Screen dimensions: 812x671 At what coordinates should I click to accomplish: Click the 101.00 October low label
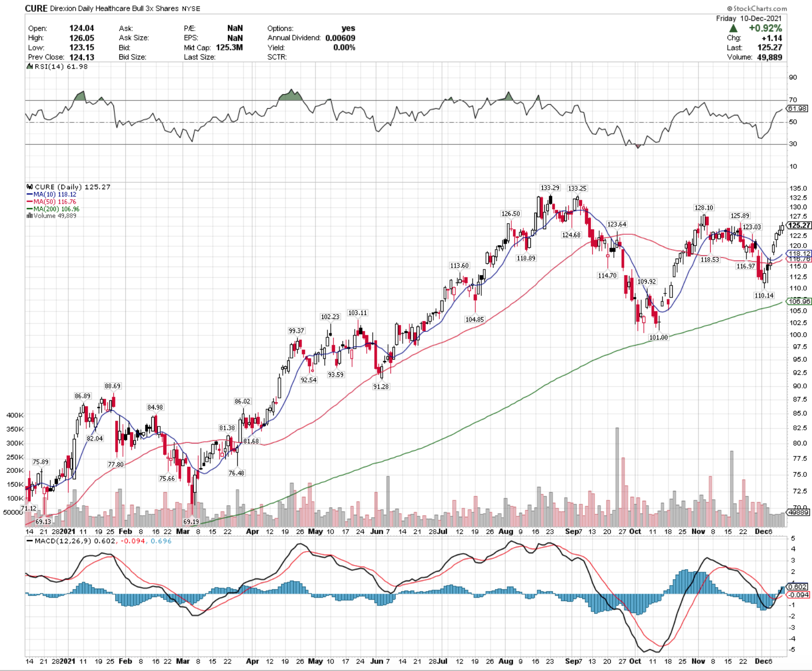tap(658, 337)
